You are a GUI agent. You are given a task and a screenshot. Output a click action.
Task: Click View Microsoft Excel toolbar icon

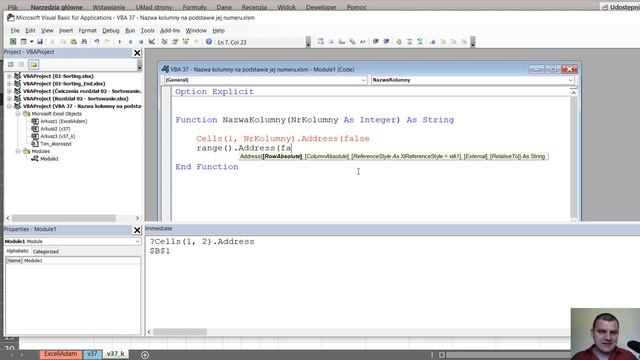click(x=13, y=42)
